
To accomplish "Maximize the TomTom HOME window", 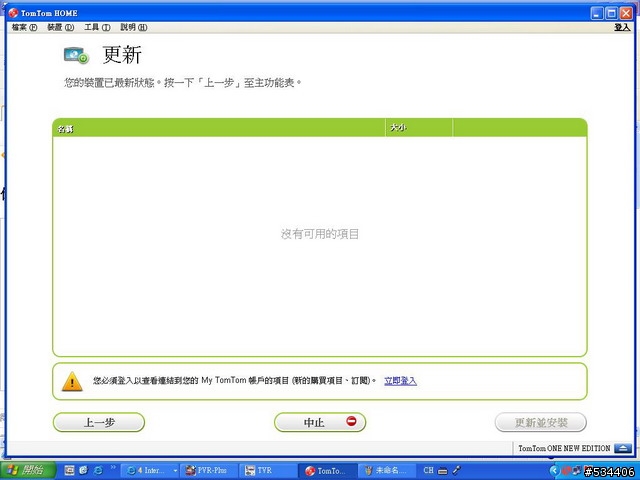I will point(611,13).
